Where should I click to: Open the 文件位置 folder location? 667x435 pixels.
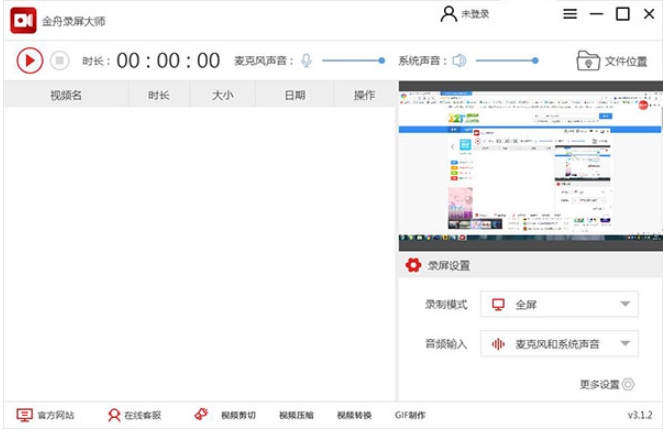tap(611, 61)
